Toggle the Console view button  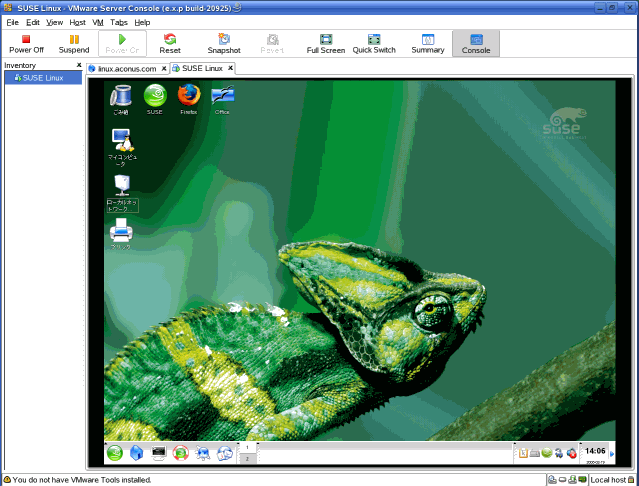point(476,43)
